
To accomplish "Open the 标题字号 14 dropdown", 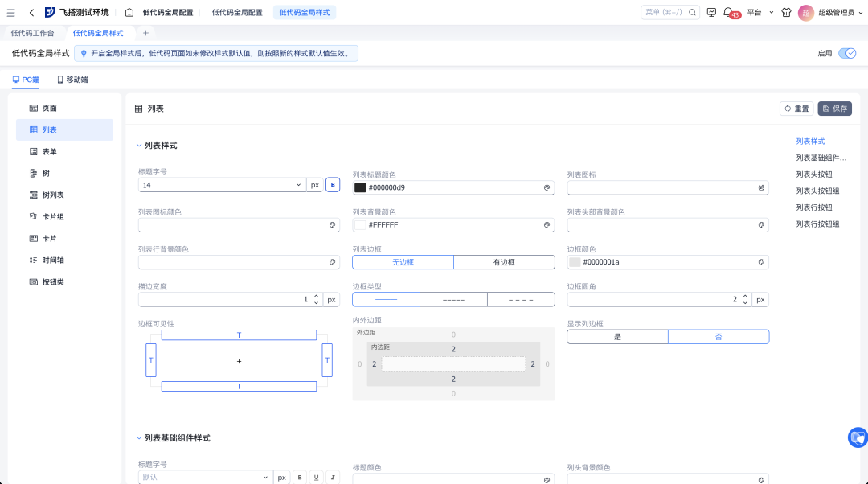I will tap(222, 185).
